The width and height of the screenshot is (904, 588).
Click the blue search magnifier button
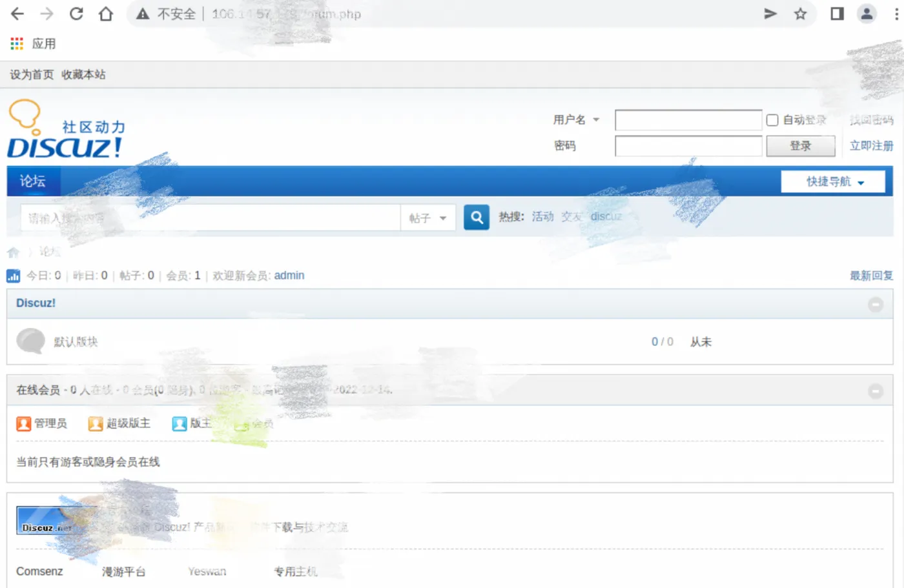pos(477,218)
